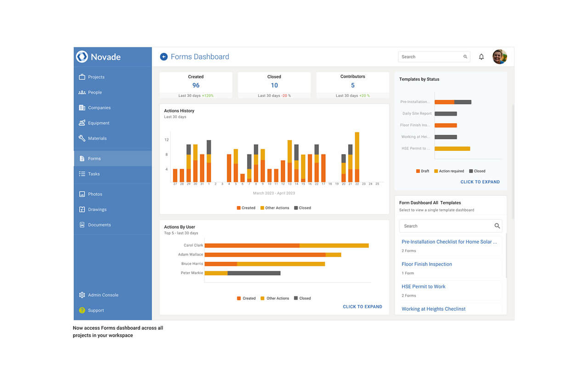Click the Equipment icon in sidebar
Image resolution: width=588 pixels, height=367 pixels.
click(82, 123)
